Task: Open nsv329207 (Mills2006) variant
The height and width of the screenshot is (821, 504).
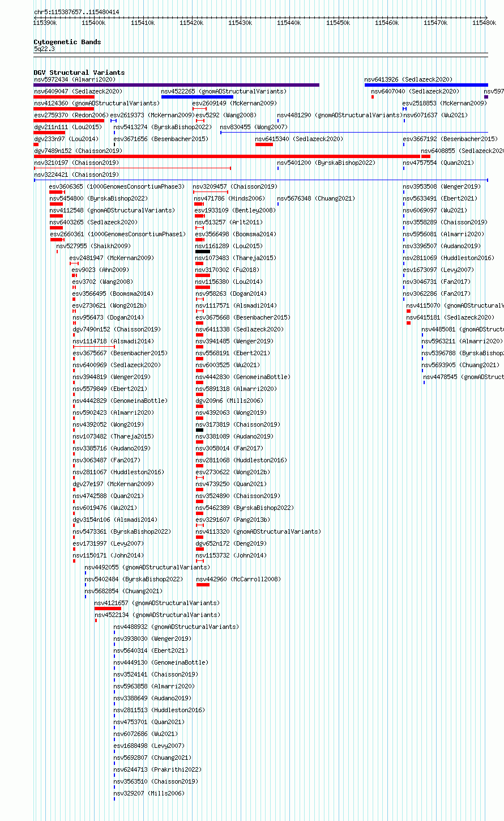Action: [x=149, y=794]
